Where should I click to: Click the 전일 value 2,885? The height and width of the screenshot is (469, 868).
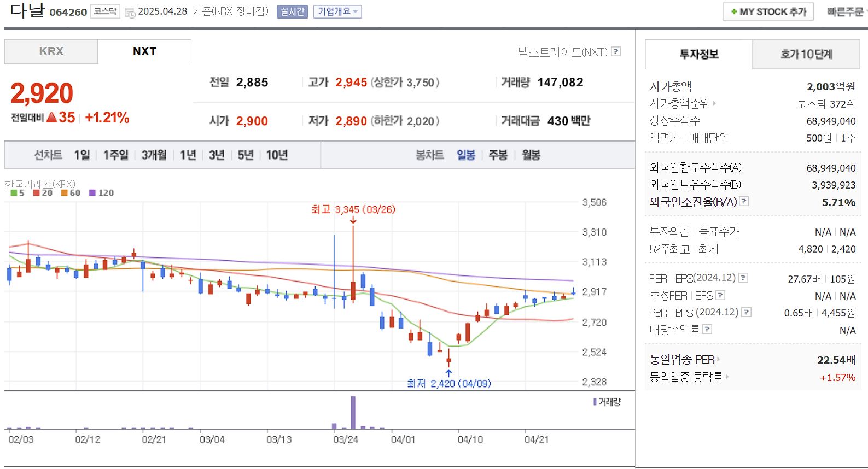click(252, 83)
